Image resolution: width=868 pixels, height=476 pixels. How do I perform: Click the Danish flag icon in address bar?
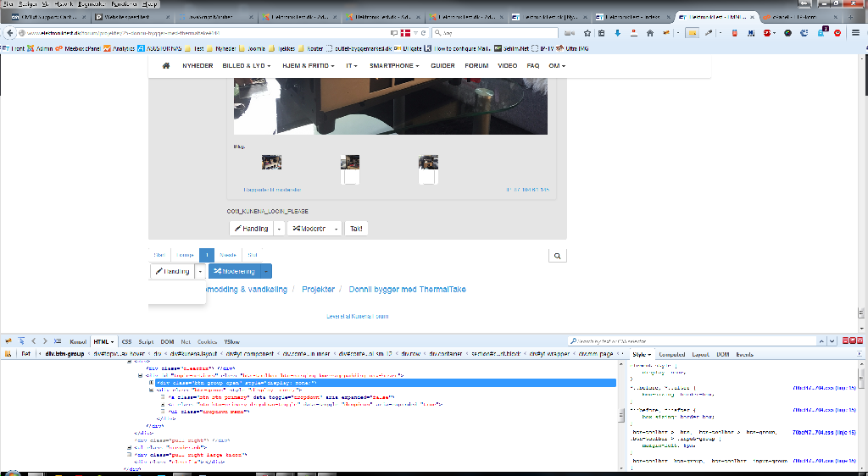tap(405, 33)
